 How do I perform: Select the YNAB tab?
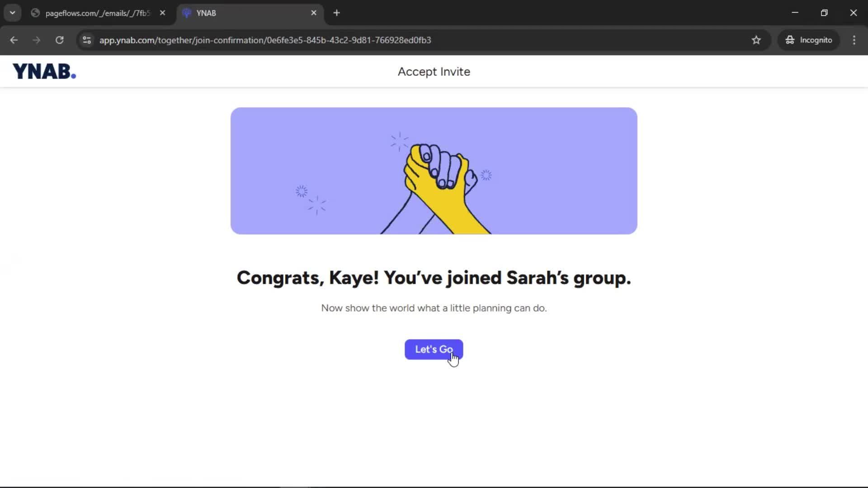coord(250,13)
